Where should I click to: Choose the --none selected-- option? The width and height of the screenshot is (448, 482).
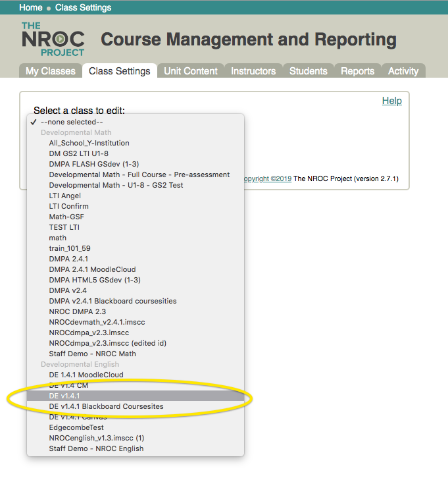pos(136,122)
